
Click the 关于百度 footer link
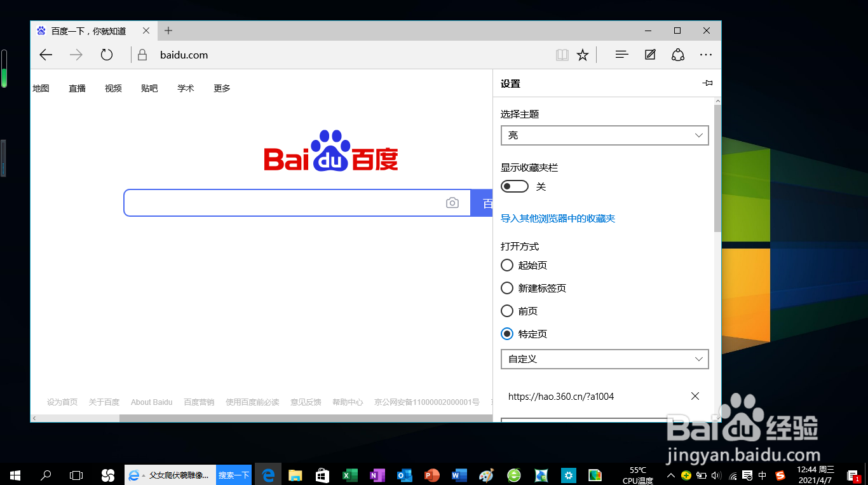pyautogui.click(x=104, y=402)
